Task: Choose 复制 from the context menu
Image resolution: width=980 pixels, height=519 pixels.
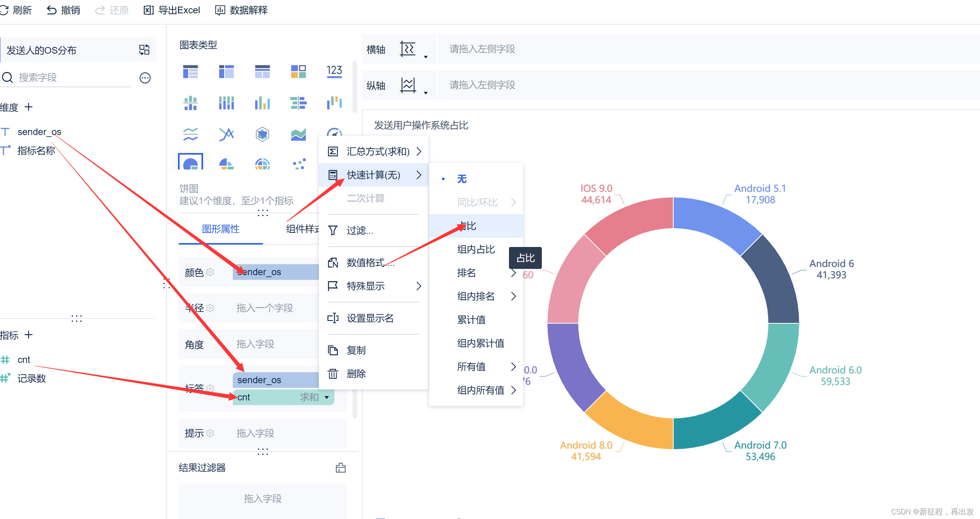Action: click(x=374, y=350)
